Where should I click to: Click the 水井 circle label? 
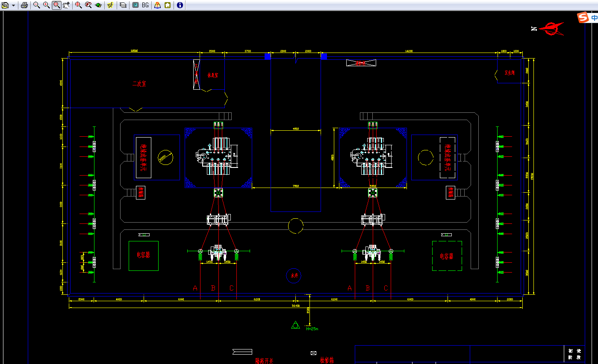tap(295, 276)
